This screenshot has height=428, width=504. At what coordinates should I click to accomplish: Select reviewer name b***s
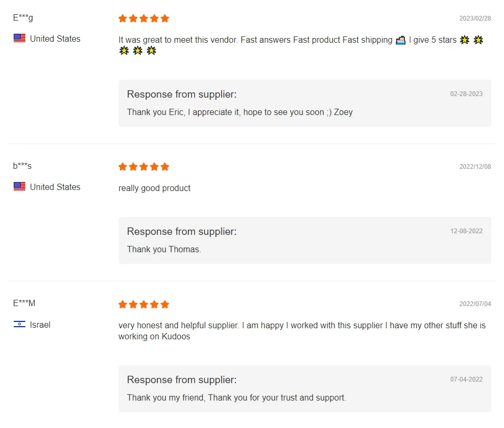[22, 166]
